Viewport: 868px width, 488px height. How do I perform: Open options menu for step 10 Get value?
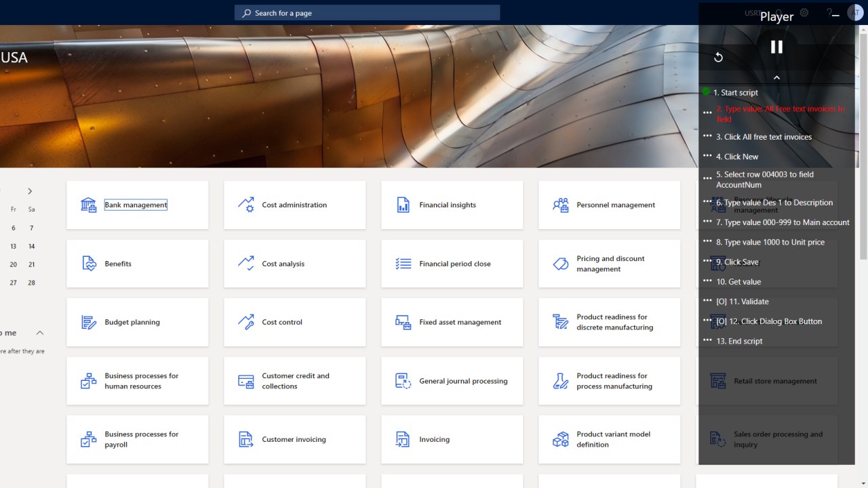[707, 281]
